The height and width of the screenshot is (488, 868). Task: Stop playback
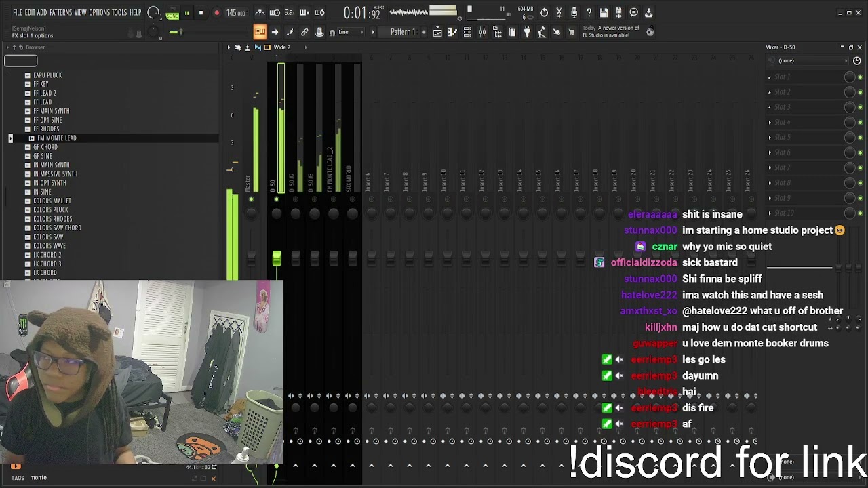(201, 13)
